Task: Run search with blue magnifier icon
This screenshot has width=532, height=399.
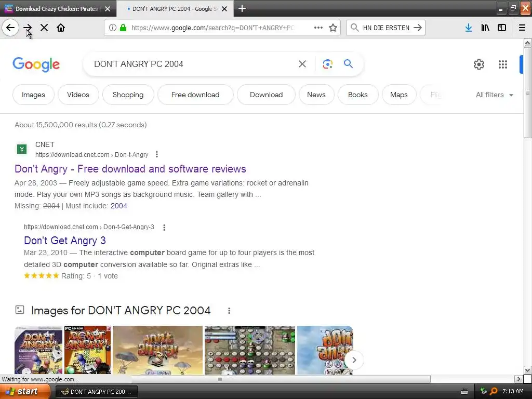Action: pos(348,63)
